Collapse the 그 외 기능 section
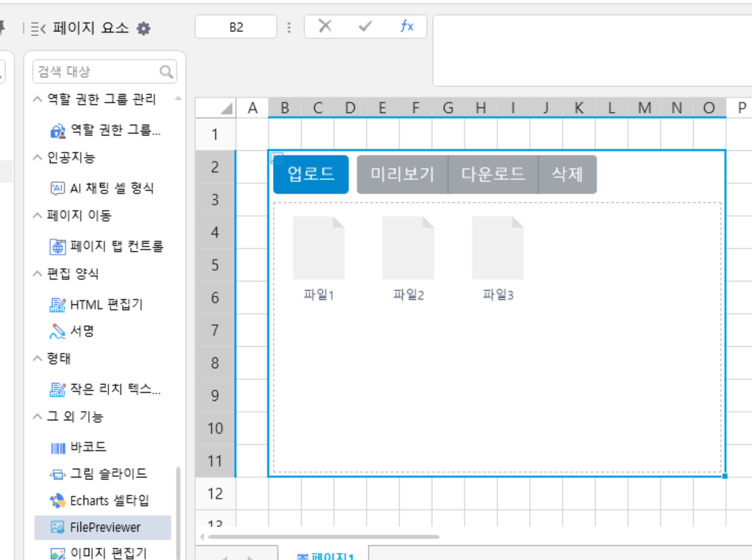The image size is (752, 560). (x=37, y=416)
